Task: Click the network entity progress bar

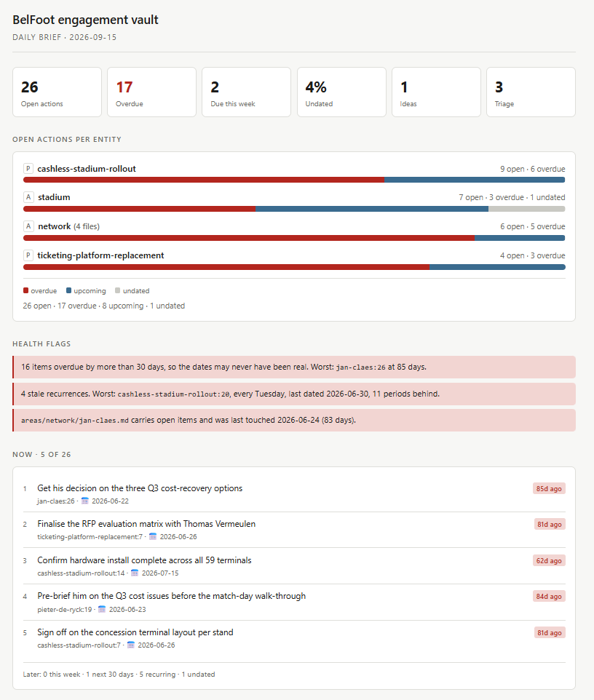Action: [x=294, y=238]
